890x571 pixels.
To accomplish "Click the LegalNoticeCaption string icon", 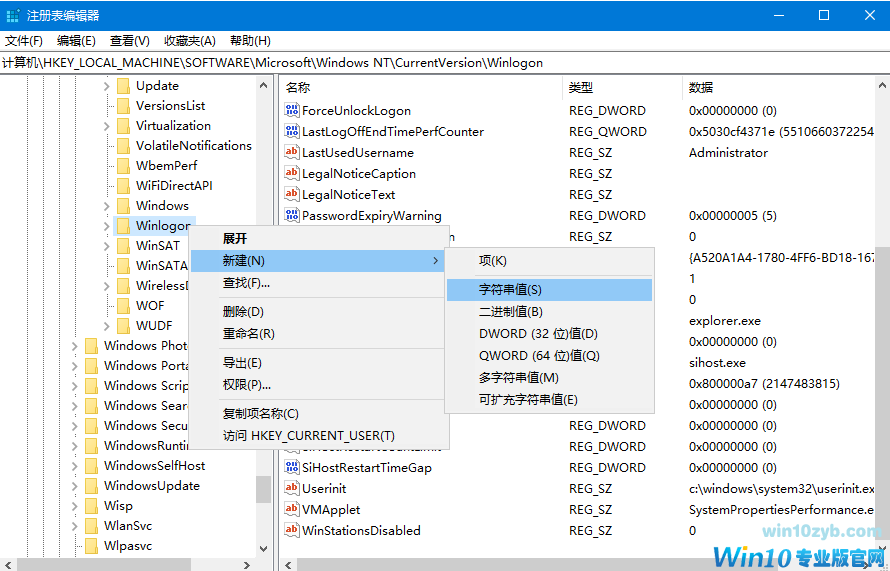I will coord(293,174).
